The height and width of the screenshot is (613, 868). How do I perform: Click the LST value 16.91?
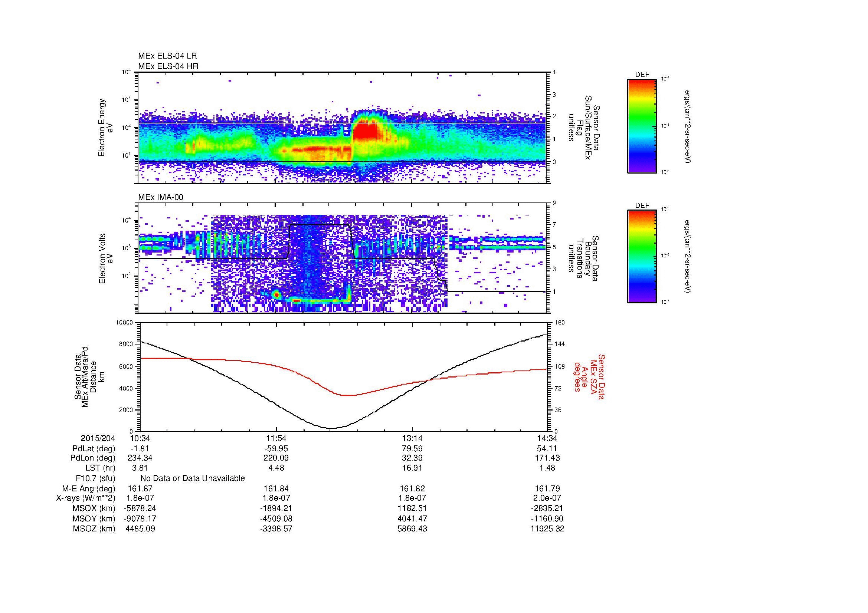tap(412, 468)
